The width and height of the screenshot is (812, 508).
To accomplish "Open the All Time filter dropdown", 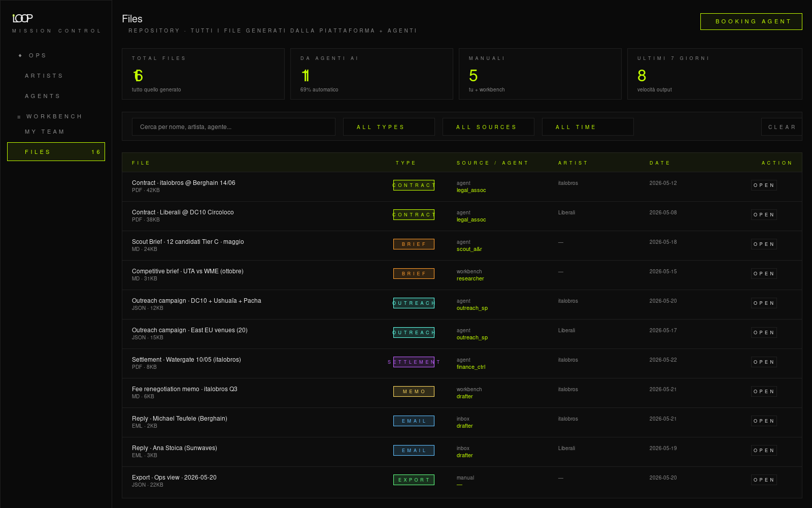I will (x=588, y=127).
